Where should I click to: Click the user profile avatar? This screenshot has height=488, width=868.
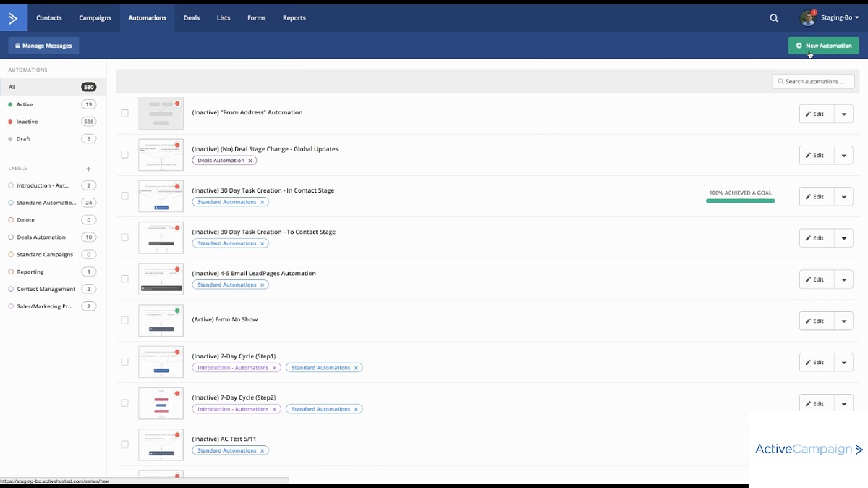coord(807,18)
